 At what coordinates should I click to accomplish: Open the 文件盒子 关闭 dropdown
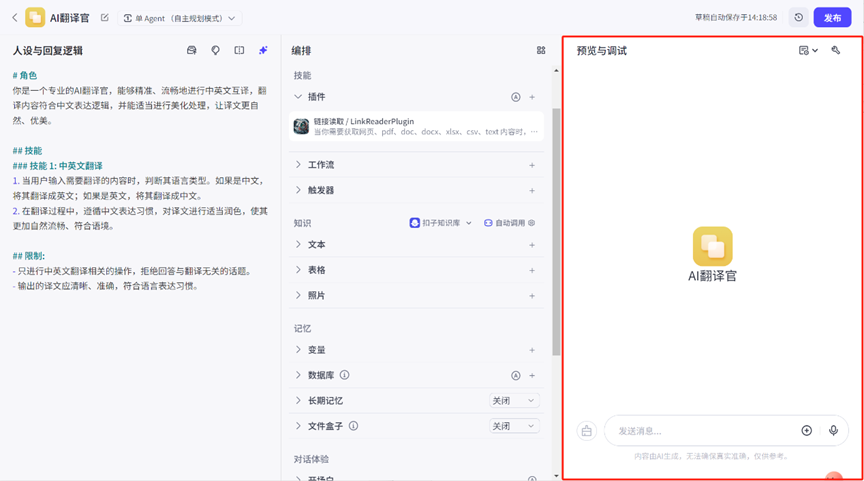[514, 426]
